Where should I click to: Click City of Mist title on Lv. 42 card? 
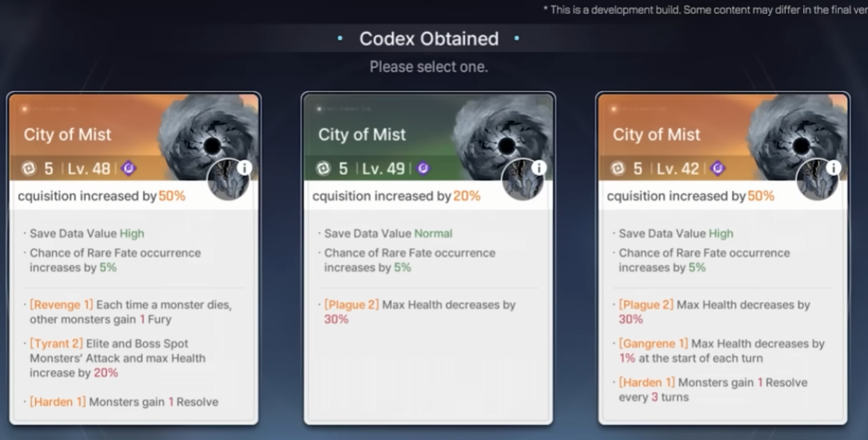pyautogui.click(x=657, y=134)
